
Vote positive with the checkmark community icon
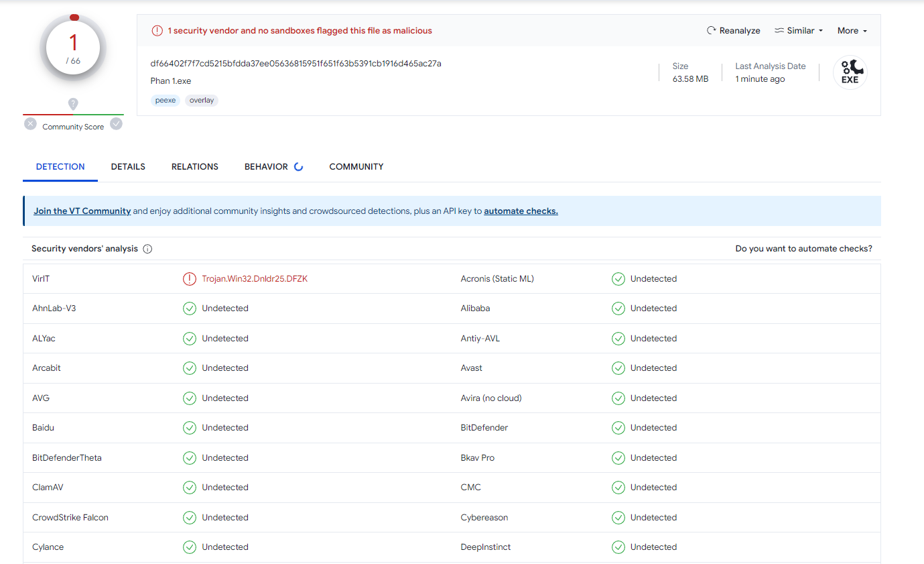(x=117, y=124)
